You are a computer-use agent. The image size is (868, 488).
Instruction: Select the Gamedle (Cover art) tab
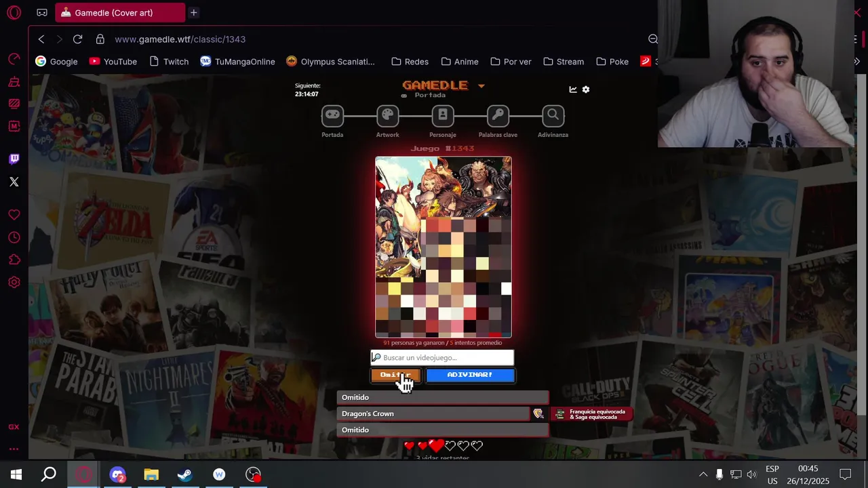[x=119, y=13]
